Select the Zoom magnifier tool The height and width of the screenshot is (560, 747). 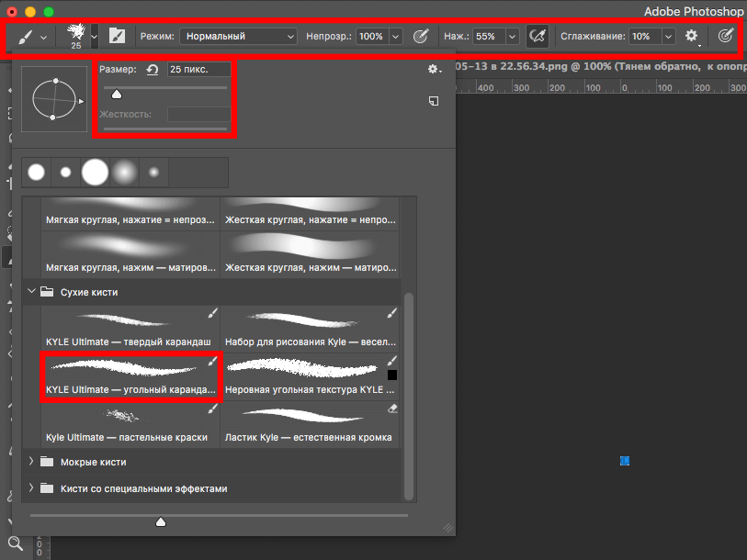[16, 543]
